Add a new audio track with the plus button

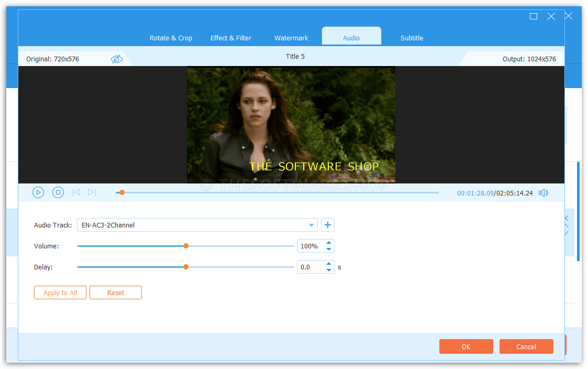coord(327,224)
